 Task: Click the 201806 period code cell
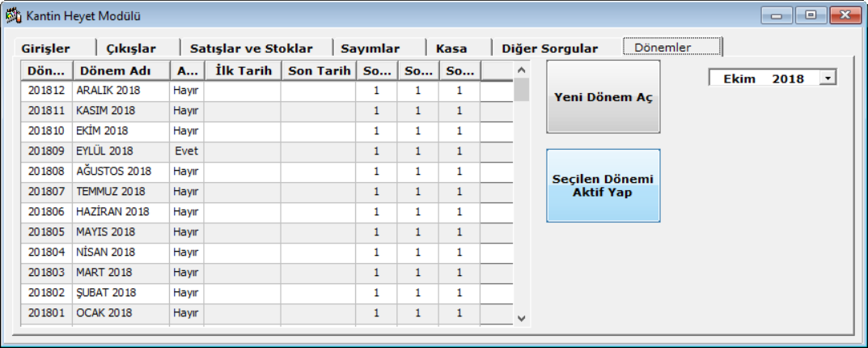tap(46, 211)
